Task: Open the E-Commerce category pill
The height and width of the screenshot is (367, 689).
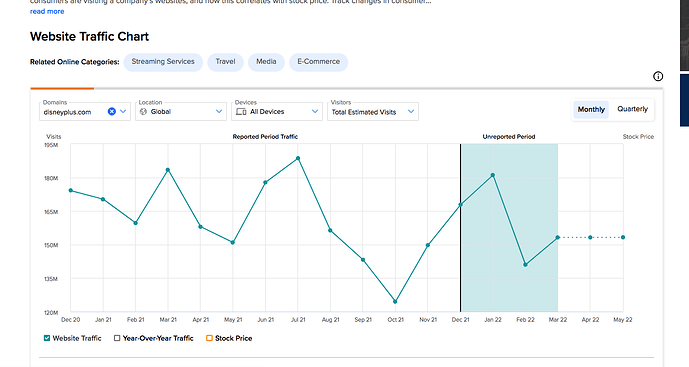Action: pos(319,62)
